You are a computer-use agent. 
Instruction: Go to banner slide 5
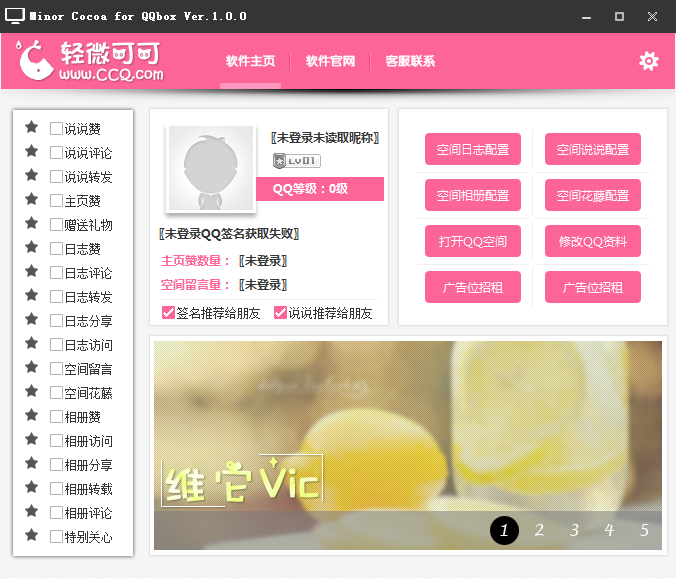point(645,530)
